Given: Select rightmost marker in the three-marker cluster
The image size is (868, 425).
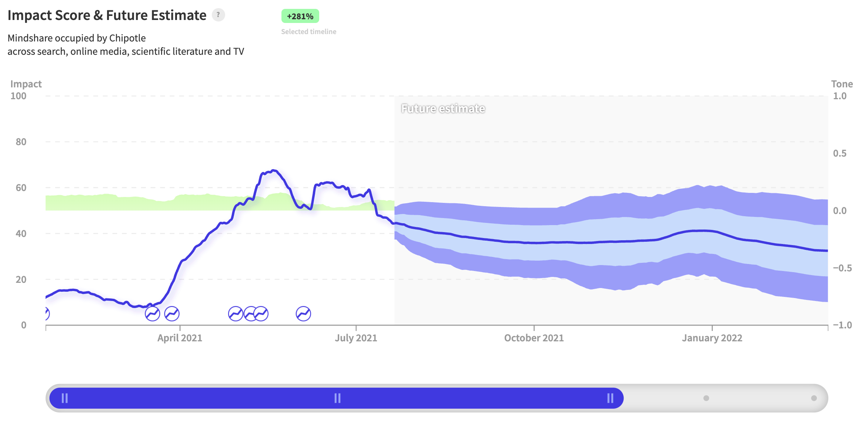Looking at the screenshot, I should [261, 314].
